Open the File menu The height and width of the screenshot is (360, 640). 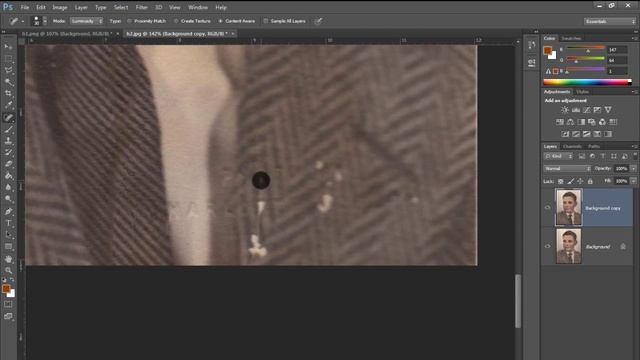pyautogui.click(x=25, y=7)
